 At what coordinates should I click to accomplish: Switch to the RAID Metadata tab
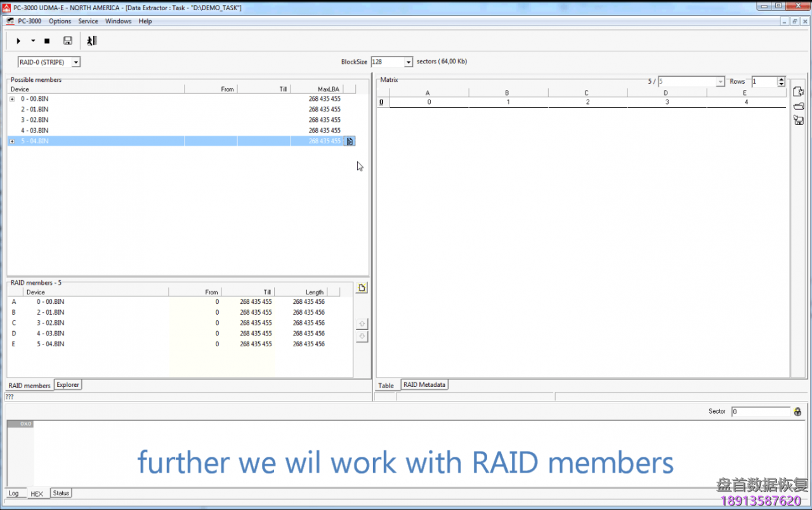(x=424, y=384)
